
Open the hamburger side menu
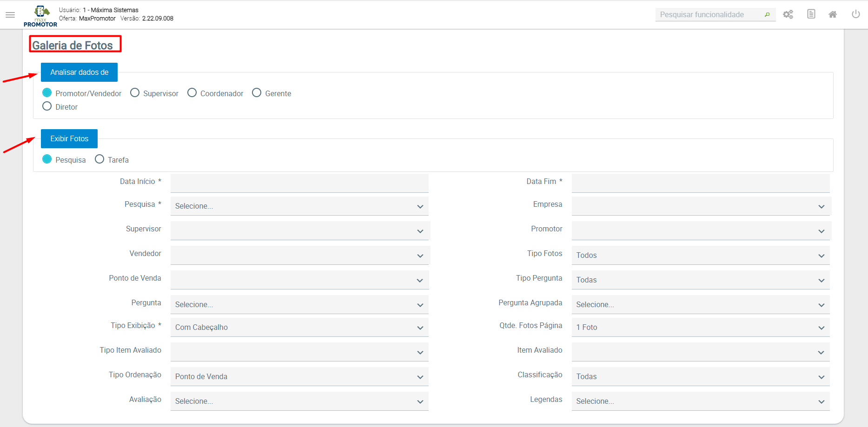coord(10,15)
